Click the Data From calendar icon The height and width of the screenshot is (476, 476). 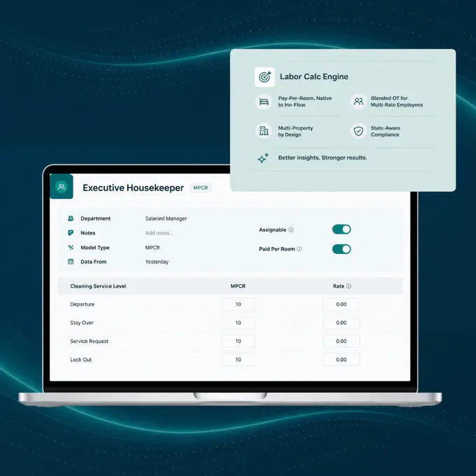tap(71, 262)
